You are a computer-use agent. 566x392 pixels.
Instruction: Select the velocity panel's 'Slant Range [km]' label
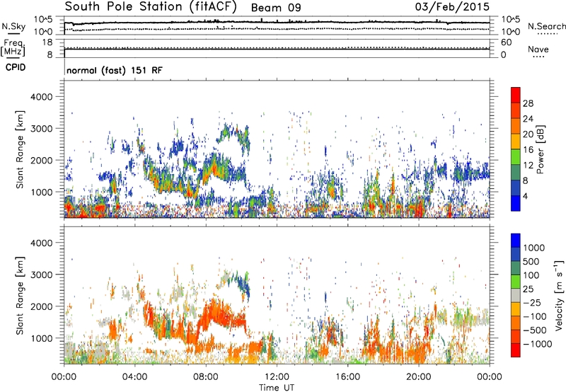coord(20,295)
